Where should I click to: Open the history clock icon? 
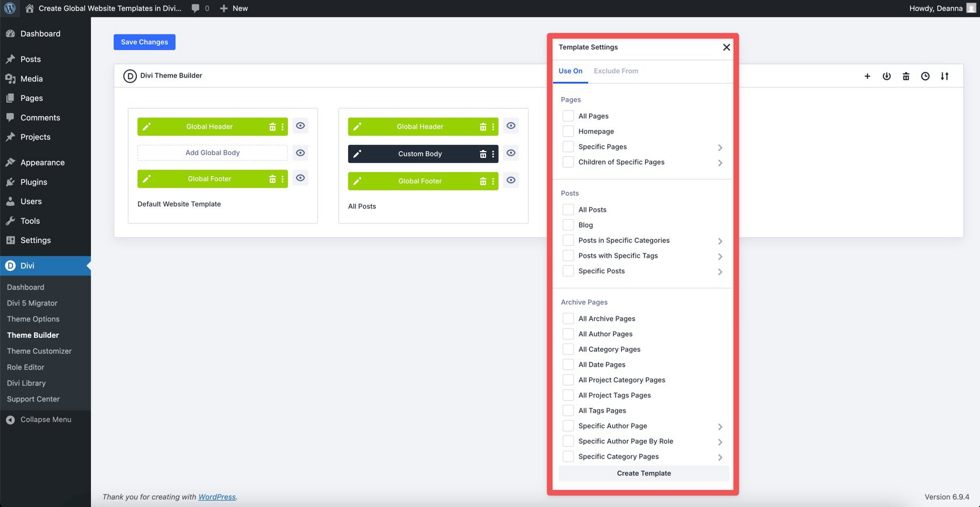coord(925,76)
